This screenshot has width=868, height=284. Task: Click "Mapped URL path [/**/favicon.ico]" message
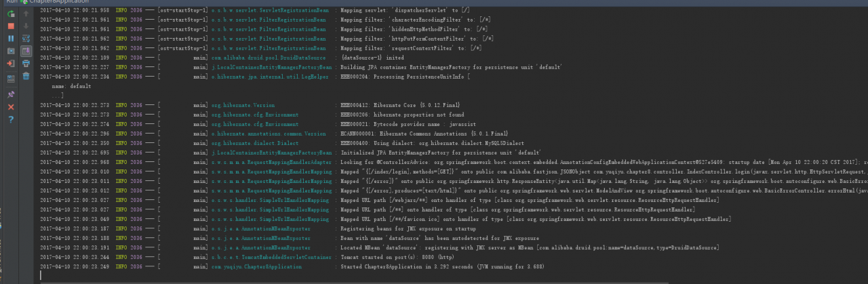pyautogui.click(x=536, y=220)
